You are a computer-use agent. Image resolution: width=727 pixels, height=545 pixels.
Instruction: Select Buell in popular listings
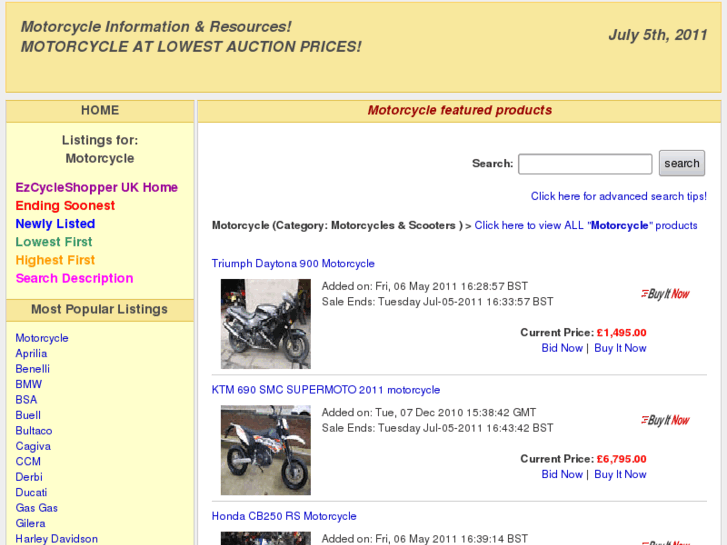28,415
